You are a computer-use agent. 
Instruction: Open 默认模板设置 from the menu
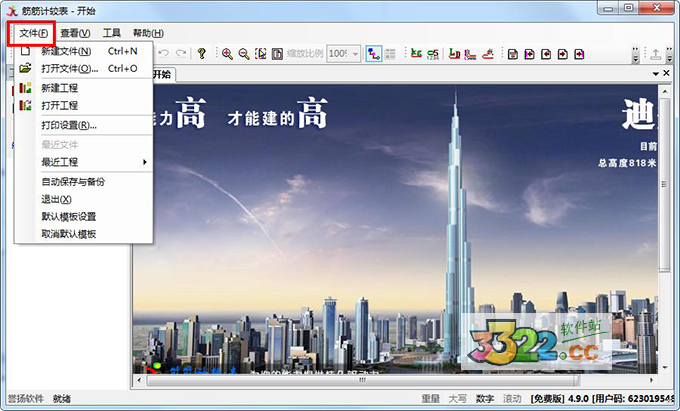[84, 216]
